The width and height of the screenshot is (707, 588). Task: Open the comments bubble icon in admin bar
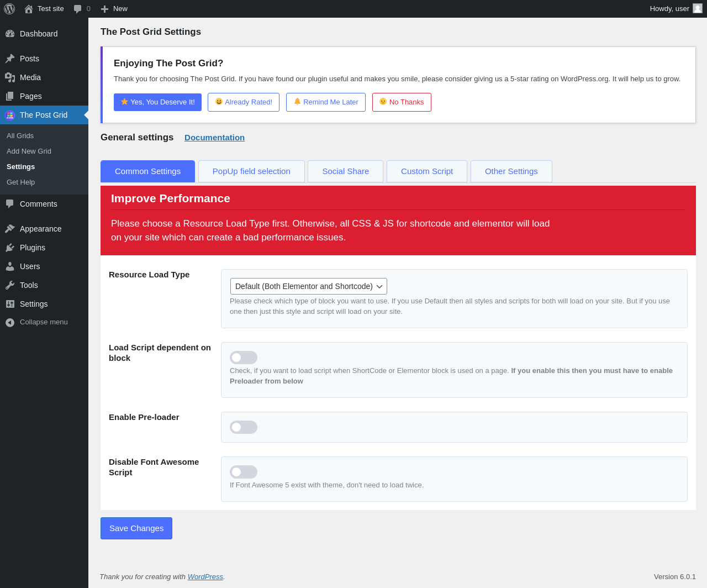click(x=78, y=9)
